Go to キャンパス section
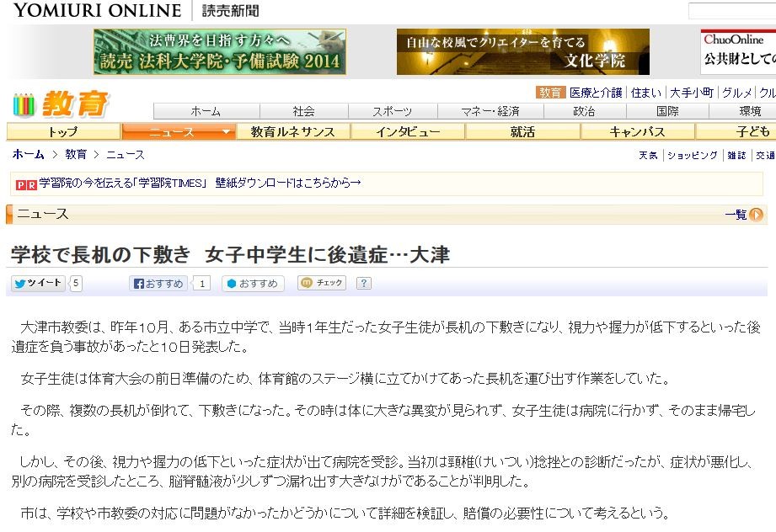Image resolution: width=776 pixels, height=532 pixels. click(x=638, y=131)
